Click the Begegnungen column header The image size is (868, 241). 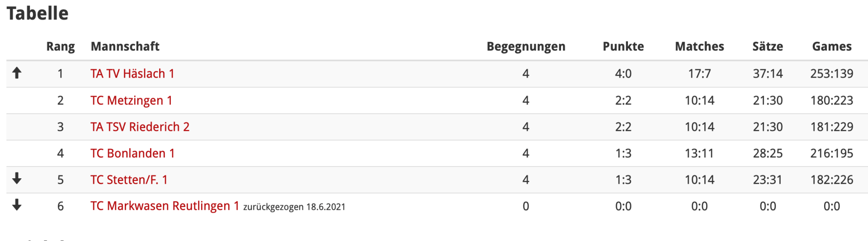[526, 46]
